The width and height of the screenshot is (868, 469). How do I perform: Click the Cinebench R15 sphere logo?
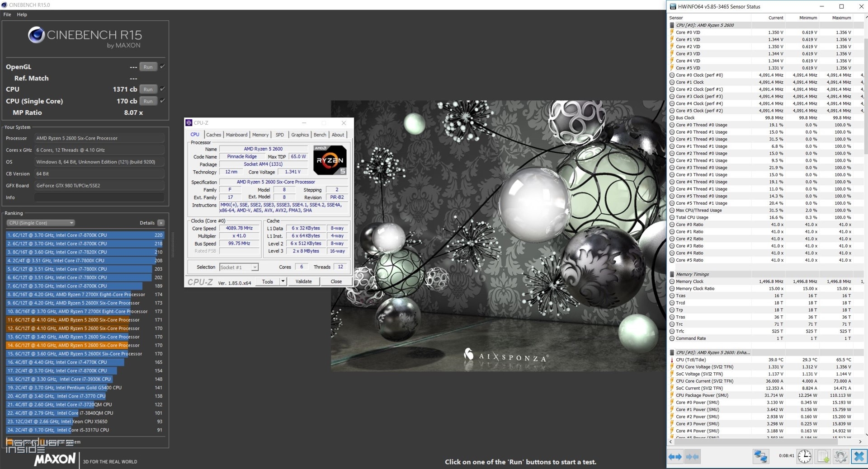coord(36,35)
